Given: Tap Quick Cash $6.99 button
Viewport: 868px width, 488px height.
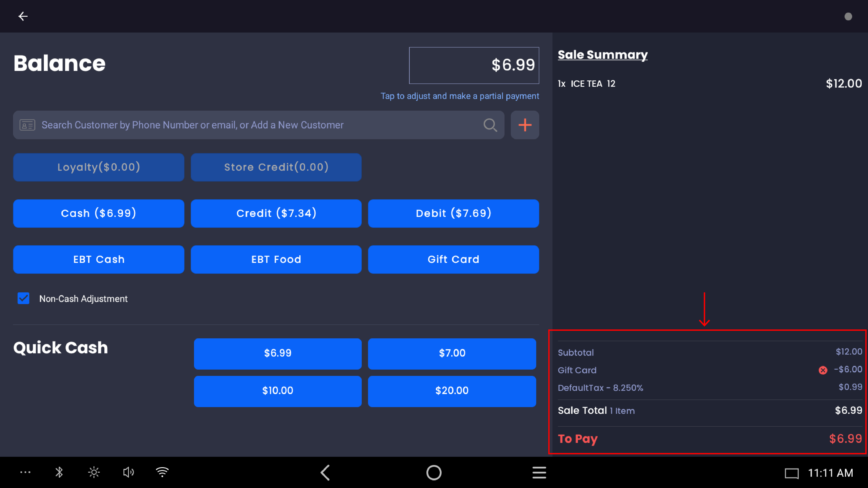Looking at the screenshot, I should (278, 354).
